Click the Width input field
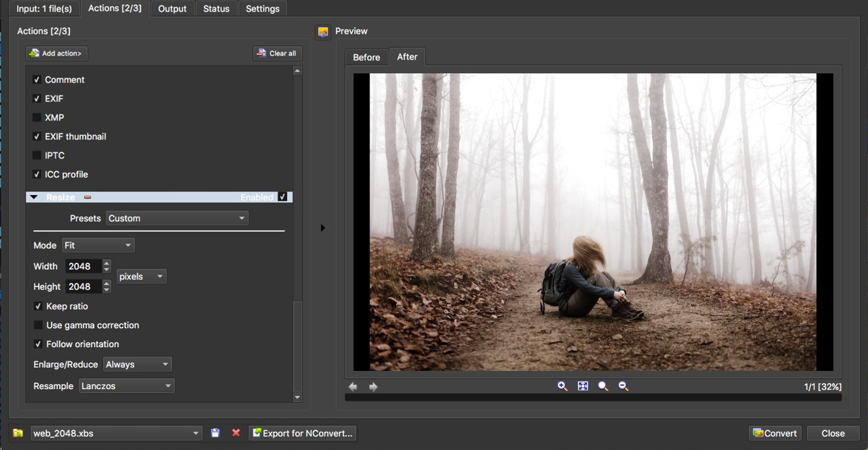 83,267
